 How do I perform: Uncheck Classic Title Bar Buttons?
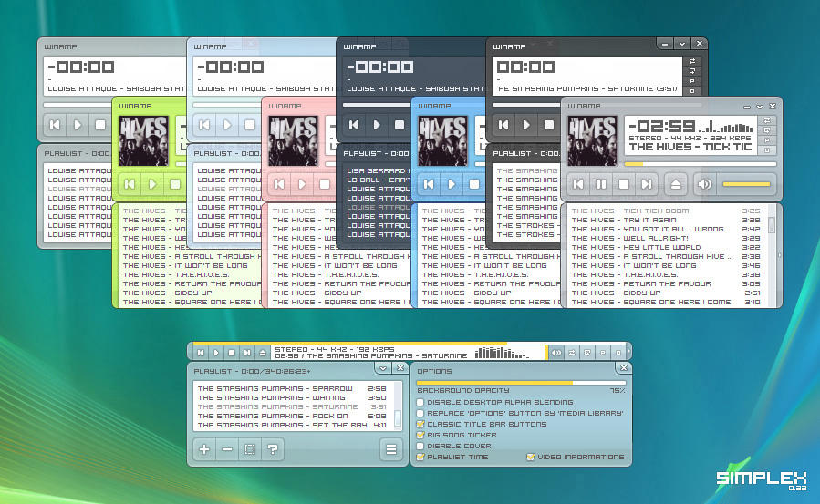[x=420, y=424]
